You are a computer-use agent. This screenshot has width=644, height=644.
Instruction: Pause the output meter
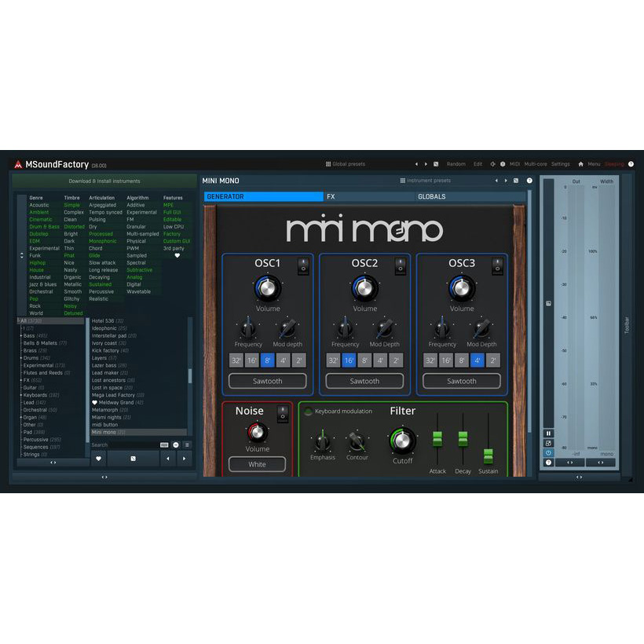coord(548,434)
